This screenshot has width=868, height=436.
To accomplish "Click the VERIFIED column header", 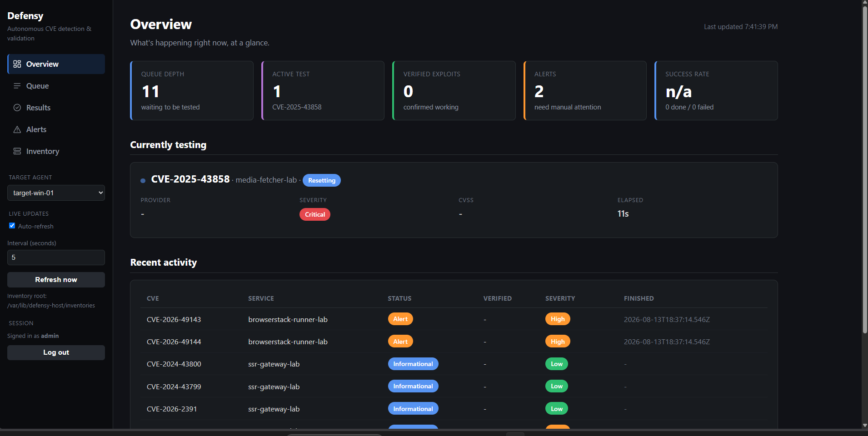I will (497, 298).
